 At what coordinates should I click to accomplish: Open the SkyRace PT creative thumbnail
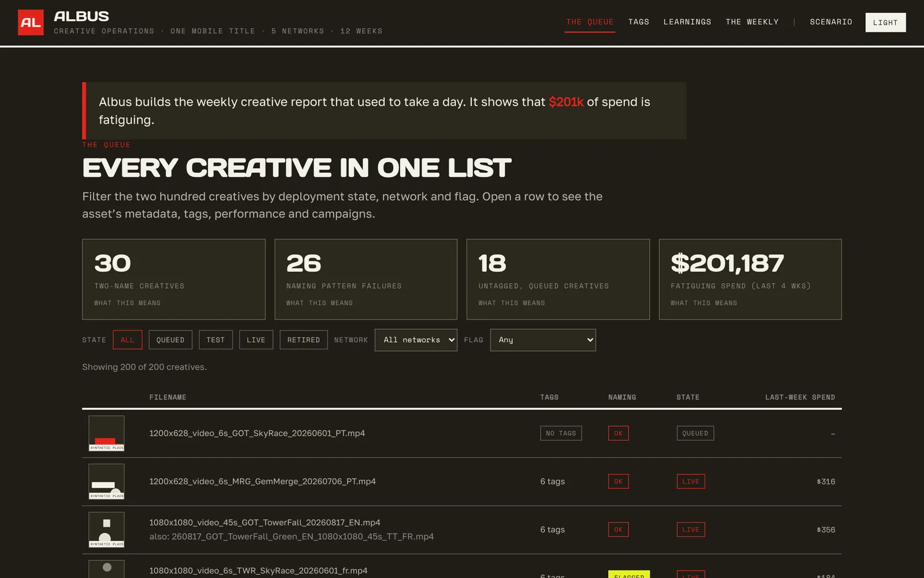(x=106, y=433)
